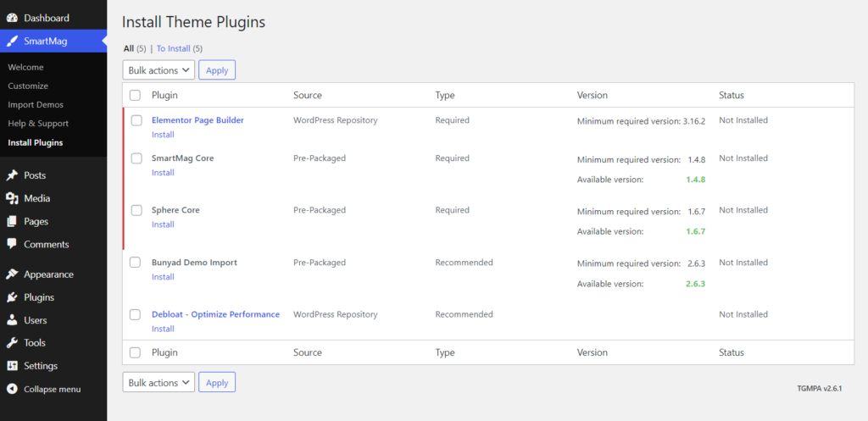Click the SmartMag Core plugin name

[x=183, y=158]
